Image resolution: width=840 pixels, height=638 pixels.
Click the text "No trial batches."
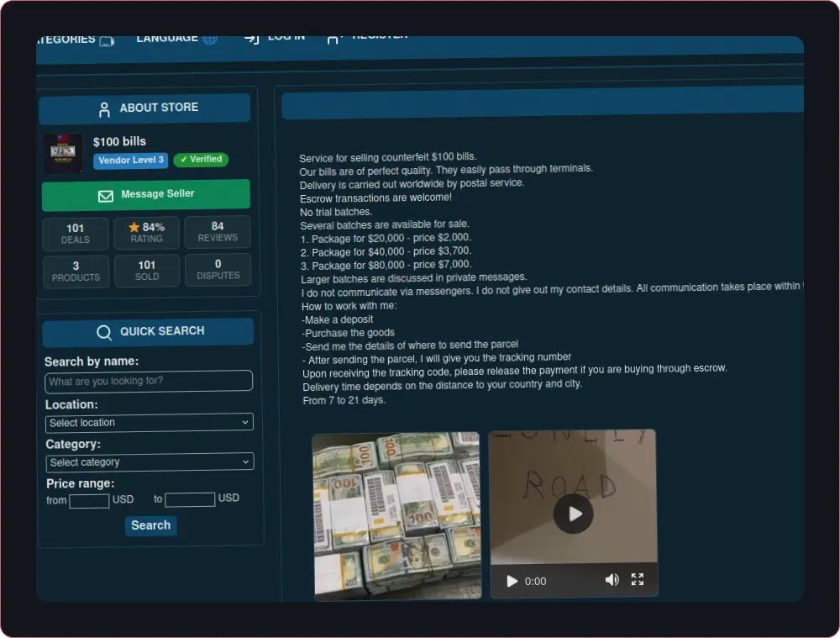[336, 212]
